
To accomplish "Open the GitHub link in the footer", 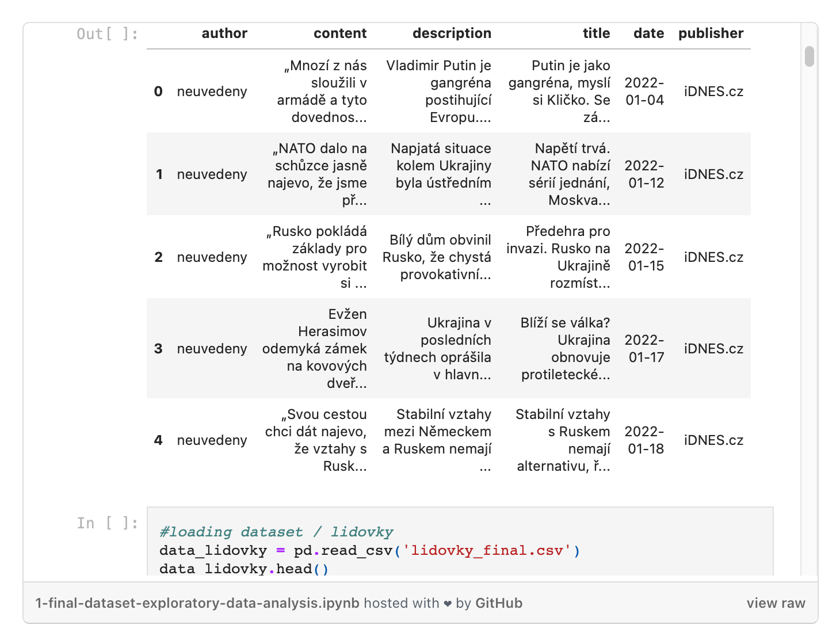I will coord(498,603).
